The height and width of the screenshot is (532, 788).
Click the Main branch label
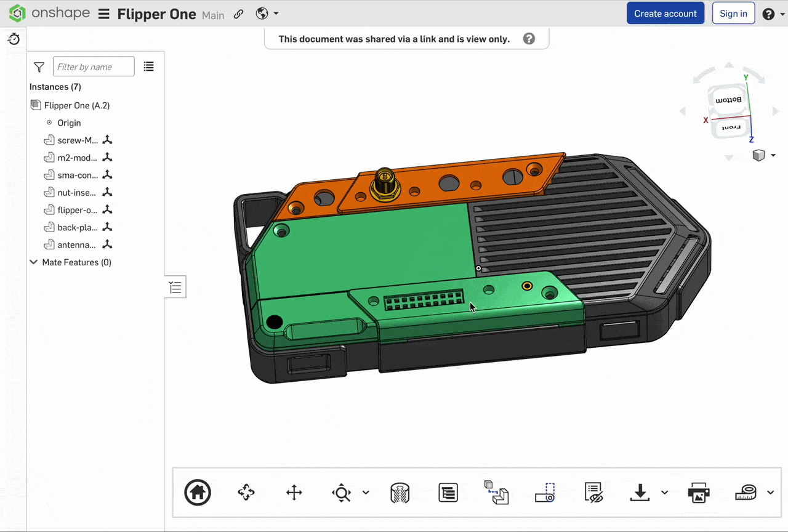(213, 15)
